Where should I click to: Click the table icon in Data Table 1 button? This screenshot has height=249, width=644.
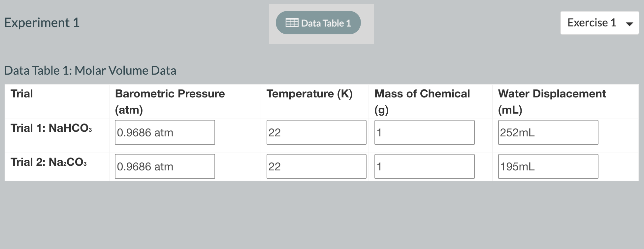click(x=292, y=23)
